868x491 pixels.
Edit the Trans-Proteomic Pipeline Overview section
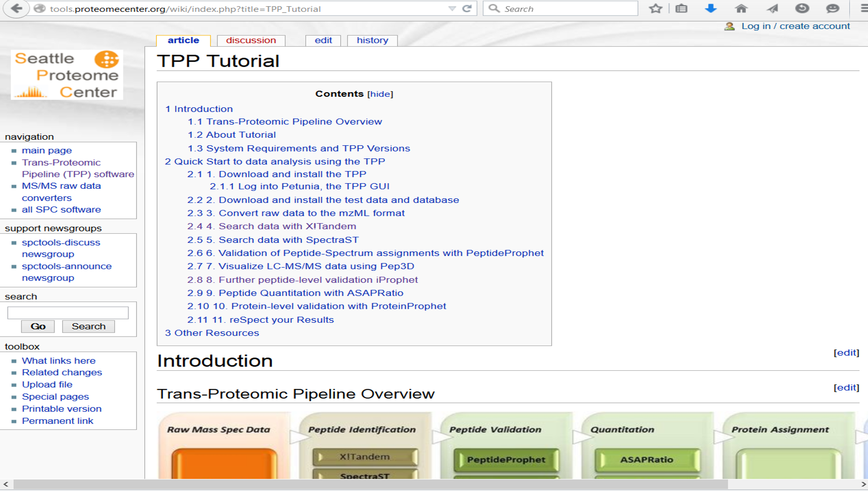[x=846, y=388]
